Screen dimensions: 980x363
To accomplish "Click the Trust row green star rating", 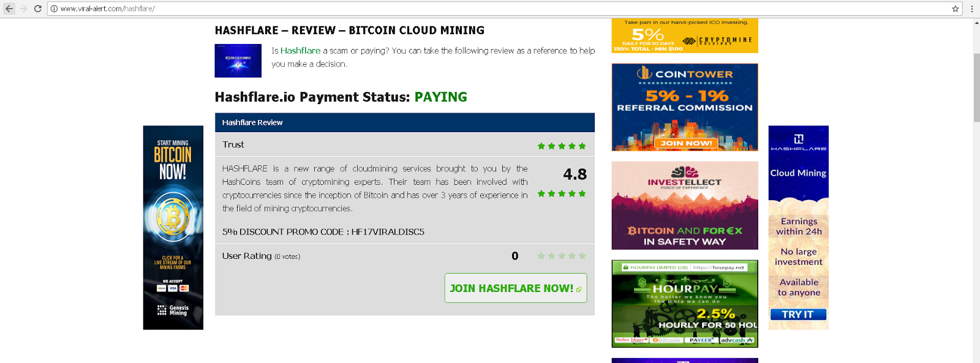I will (562, 146).
